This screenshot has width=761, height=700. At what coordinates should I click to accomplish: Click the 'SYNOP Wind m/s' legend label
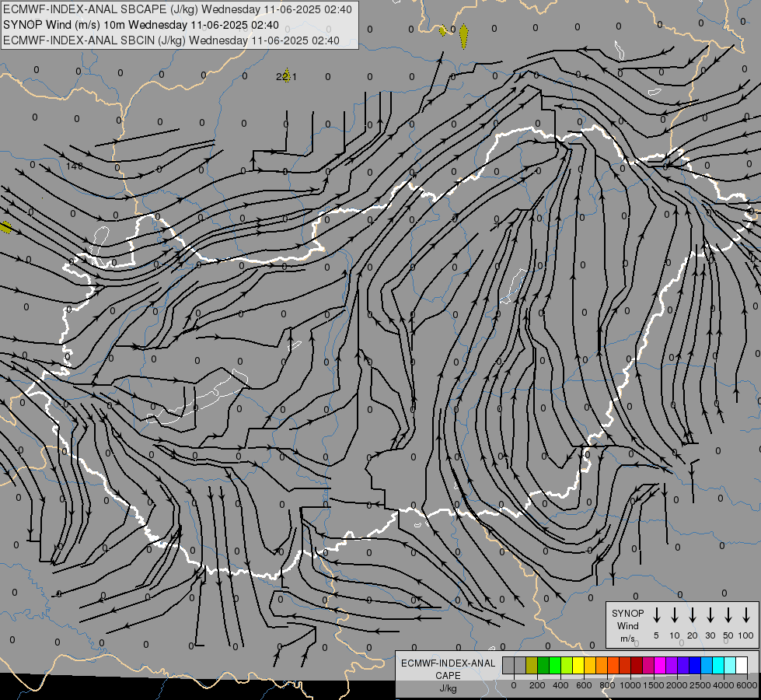627,625
